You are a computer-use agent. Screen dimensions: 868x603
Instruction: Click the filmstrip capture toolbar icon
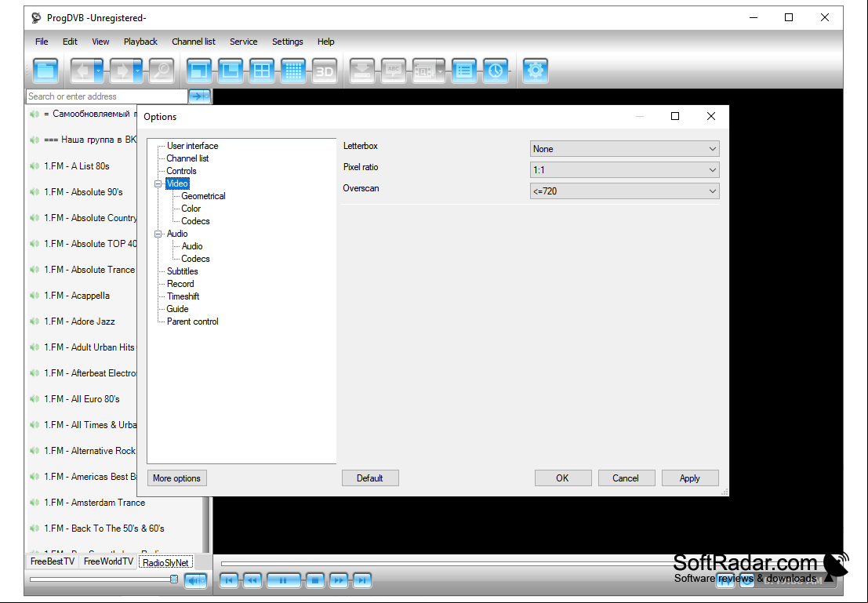pyautogui.click(x=424, y=71)
